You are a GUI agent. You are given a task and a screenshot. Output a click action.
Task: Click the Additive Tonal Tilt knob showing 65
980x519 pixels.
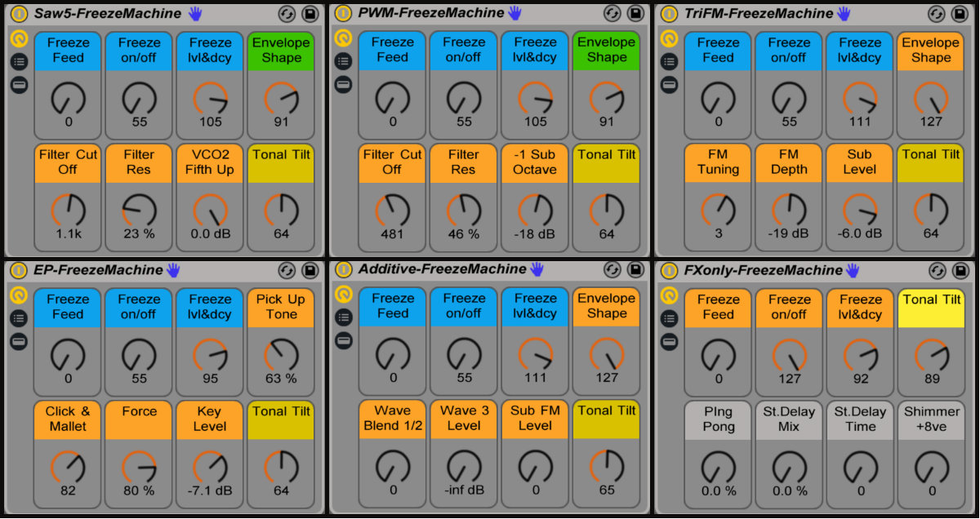[x=606, y=466]
